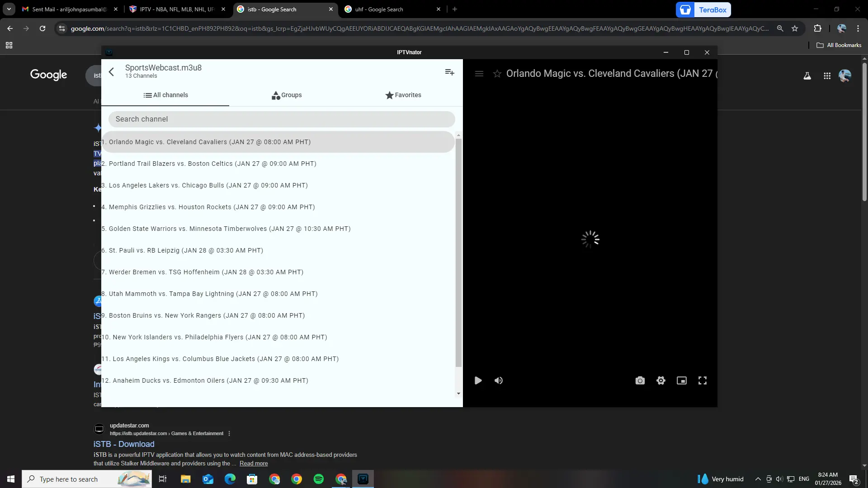Open Chrome apps grid in bookmarks bar

[9, 45]
